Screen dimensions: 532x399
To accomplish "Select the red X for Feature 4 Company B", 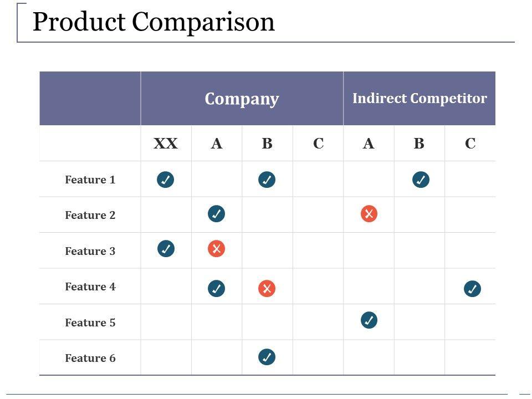I will pyautogui.click(x=267, y=289).
